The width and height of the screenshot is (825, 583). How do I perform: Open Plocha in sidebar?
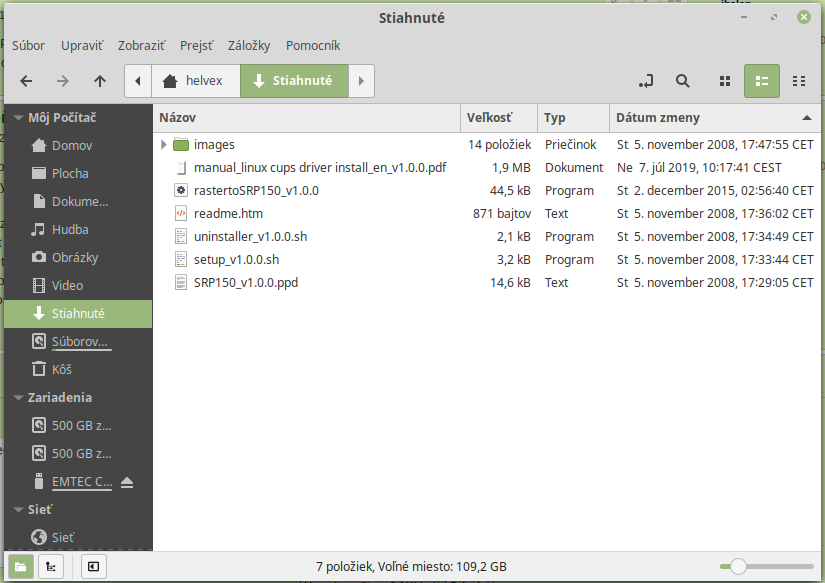click(x=78, y=174)
